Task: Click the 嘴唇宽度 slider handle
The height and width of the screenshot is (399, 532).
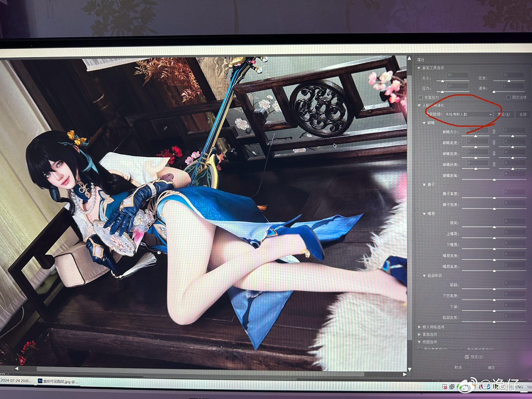Action: (494, 260)
